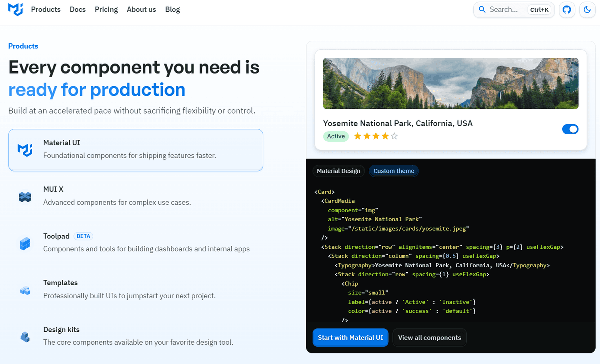Click the Active status chip

coord(336,136)
